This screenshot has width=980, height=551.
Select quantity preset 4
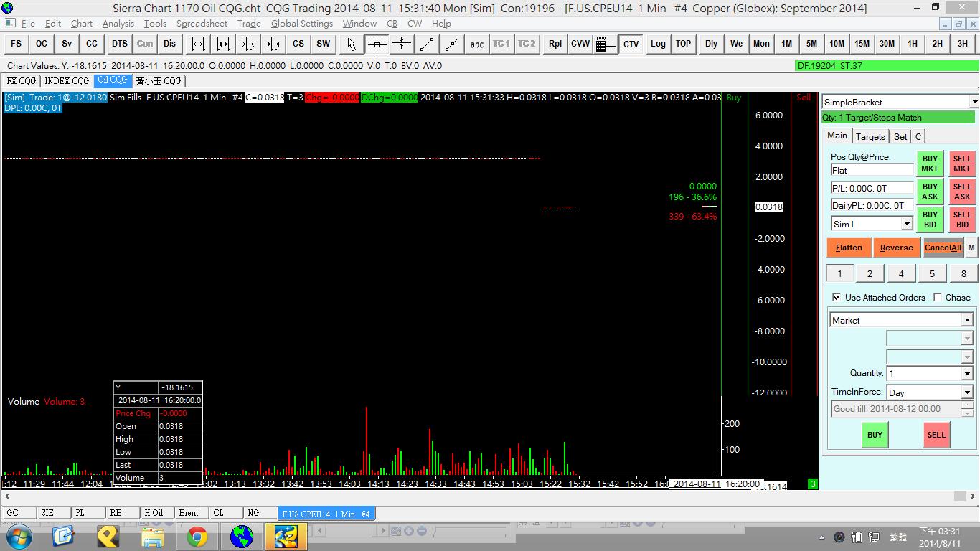[x=901, y=273]
